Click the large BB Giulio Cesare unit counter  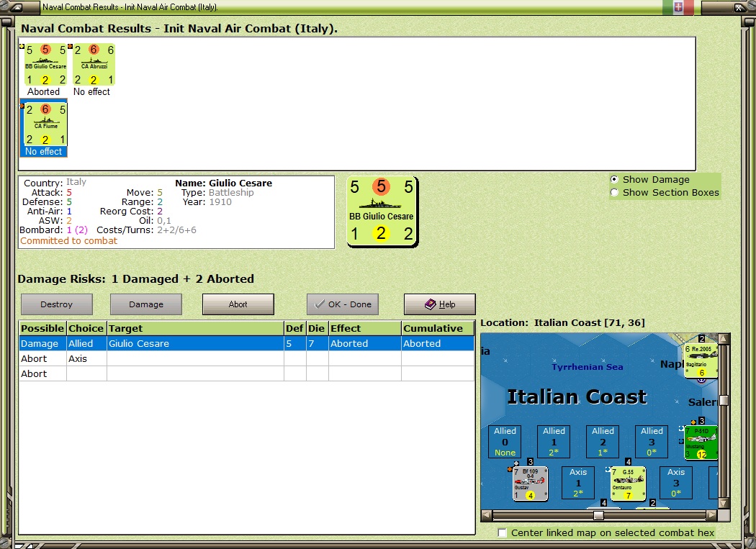(382, 212)
